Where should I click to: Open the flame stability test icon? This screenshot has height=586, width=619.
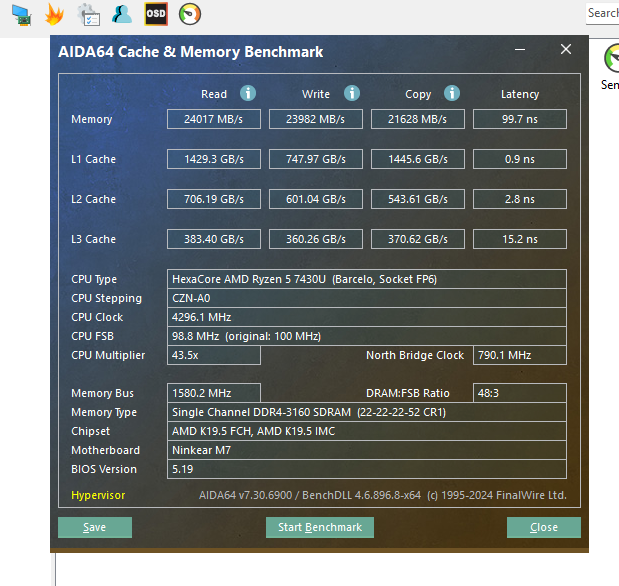[54, 14]
